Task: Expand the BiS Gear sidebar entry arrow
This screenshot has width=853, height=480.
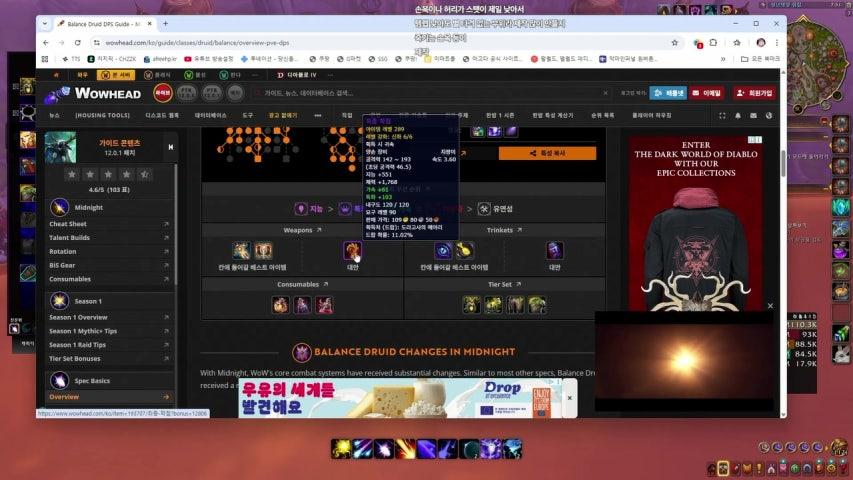Action: pos(166,265)
